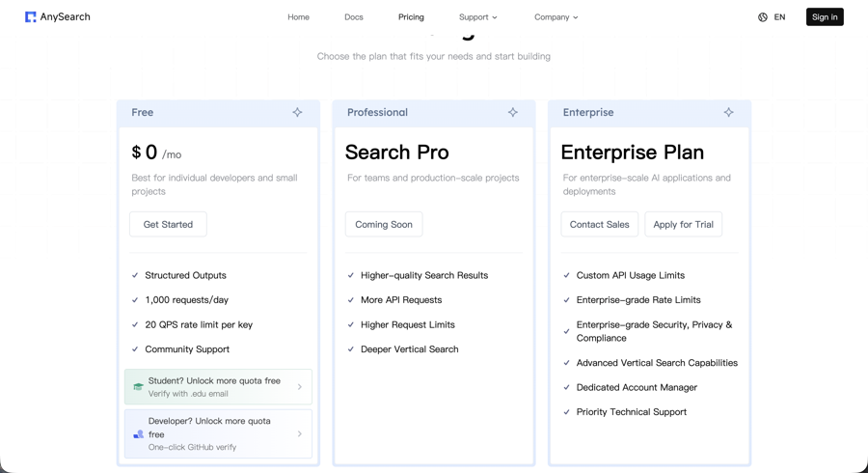Viewport: 868px width, 473px height.
Task: Click the Contact Sales button
Action: pyautogui.click(x=600, y=224)
